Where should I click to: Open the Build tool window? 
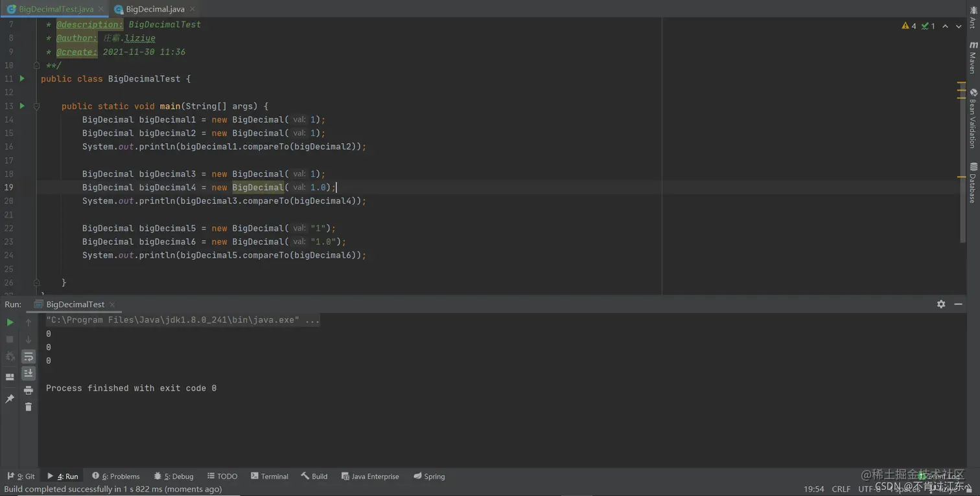point(314,476)
